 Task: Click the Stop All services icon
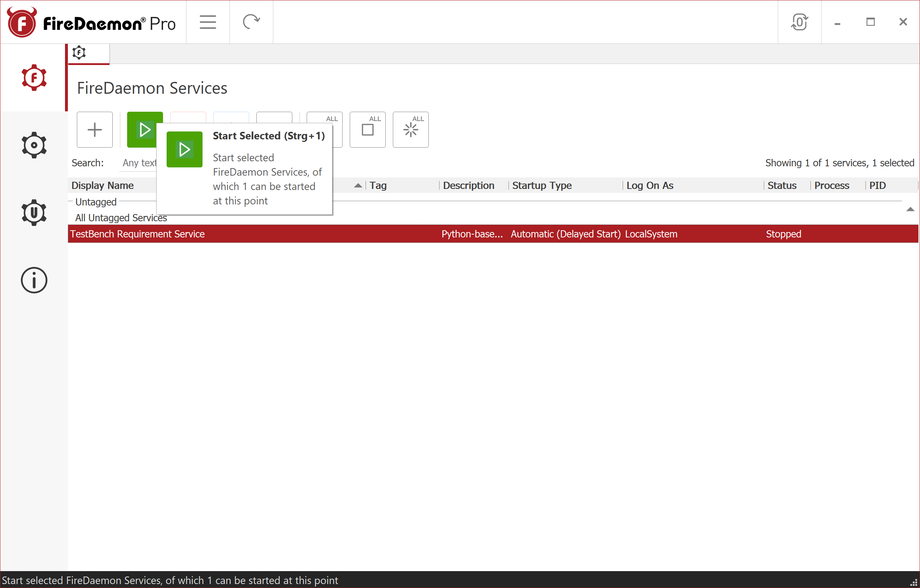coord(368,130)
